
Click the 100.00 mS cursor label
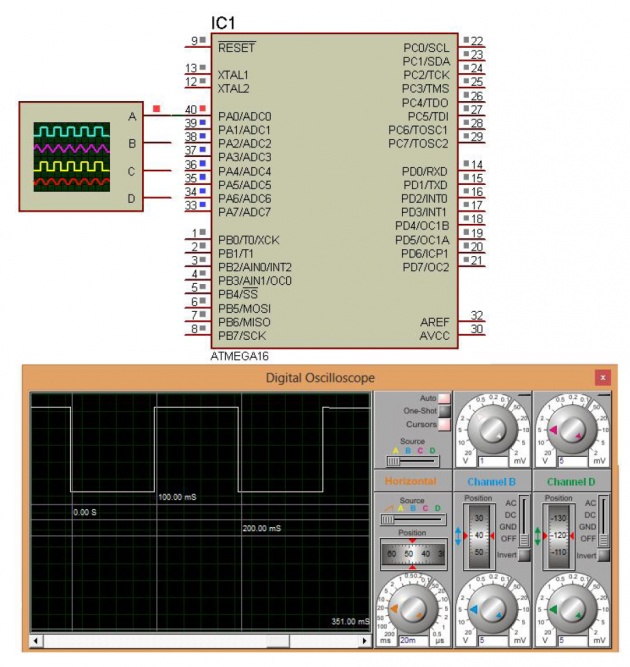(x=177, y=497)
